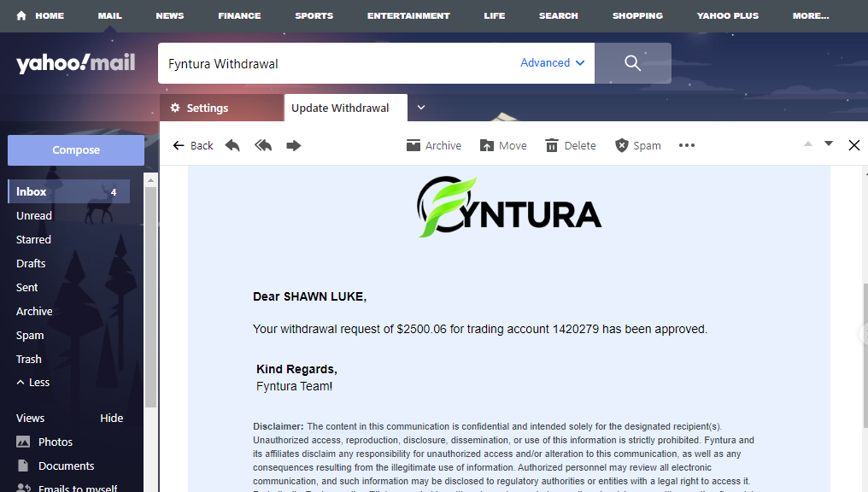Open the Drafts folder
Viewport: 868px width, 492px height.
point(31,263)
